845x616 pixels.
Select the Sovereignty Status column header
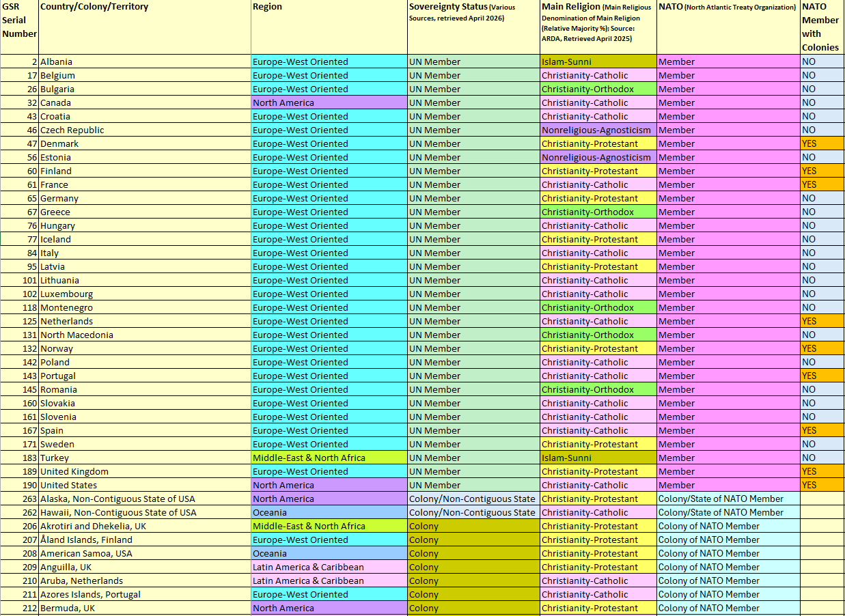[x=473, y=27]
